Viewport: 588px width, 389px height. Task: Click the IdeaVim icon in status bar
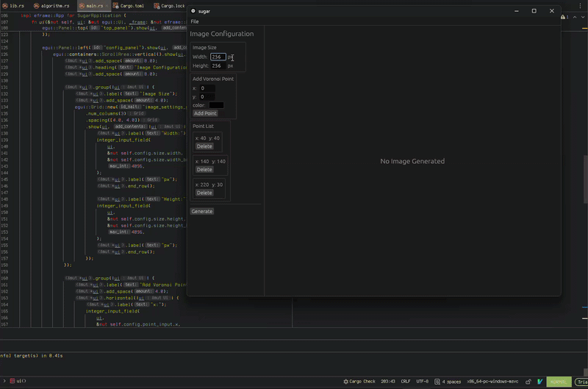click(540, 382)
